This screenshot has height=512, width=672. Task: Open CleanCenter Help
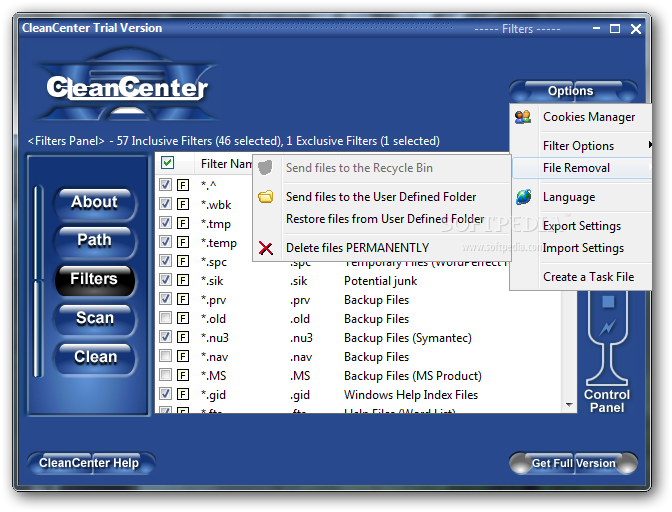click(91, 463)
